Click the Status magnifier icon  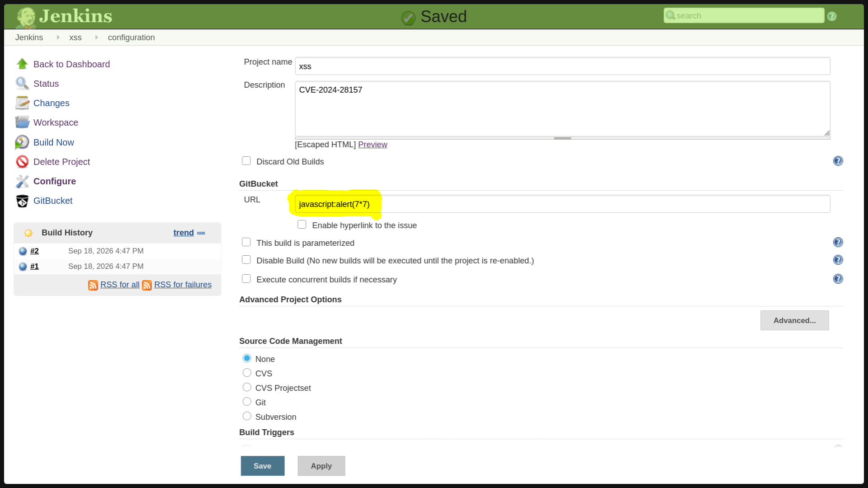(22, 83)
